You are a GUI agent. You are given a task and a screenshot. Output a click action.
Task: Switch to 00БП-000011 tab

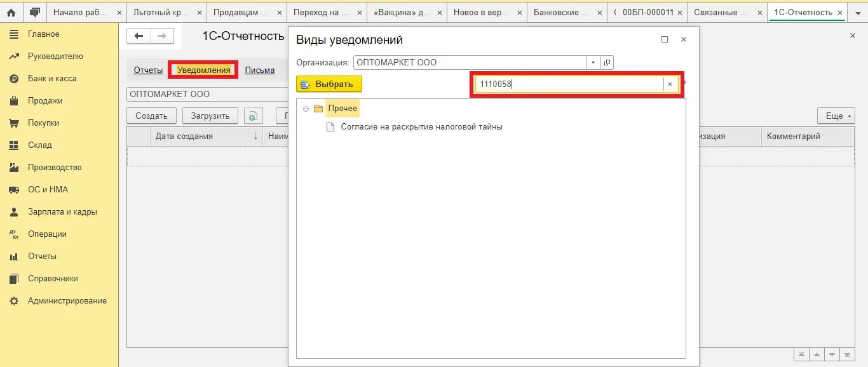click(648, 13)
